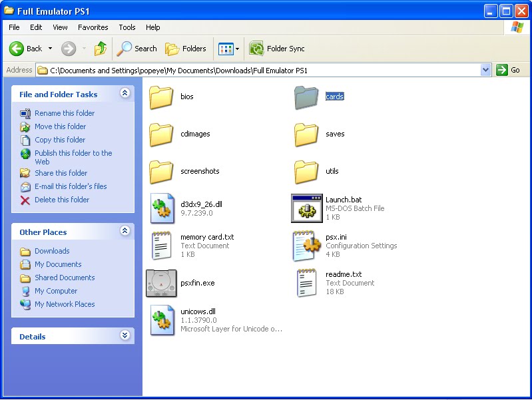Go to Downloads in Other Places

pos(52,251)
